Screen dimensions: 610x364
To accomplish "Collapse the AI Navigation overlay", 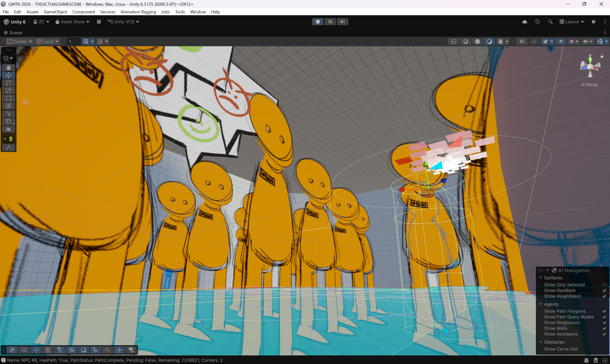I will pos(548,270).
